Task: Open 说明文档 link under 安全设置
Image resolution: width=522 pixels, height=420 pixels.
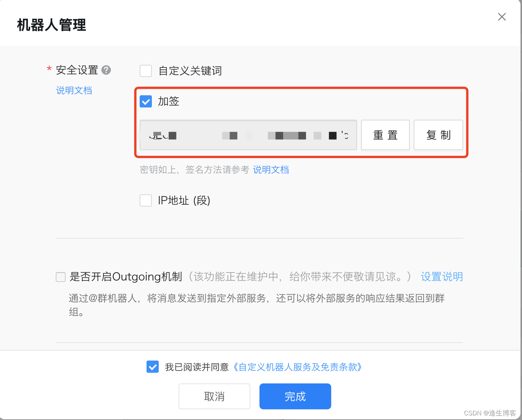Action: click(x=74, y=90)
